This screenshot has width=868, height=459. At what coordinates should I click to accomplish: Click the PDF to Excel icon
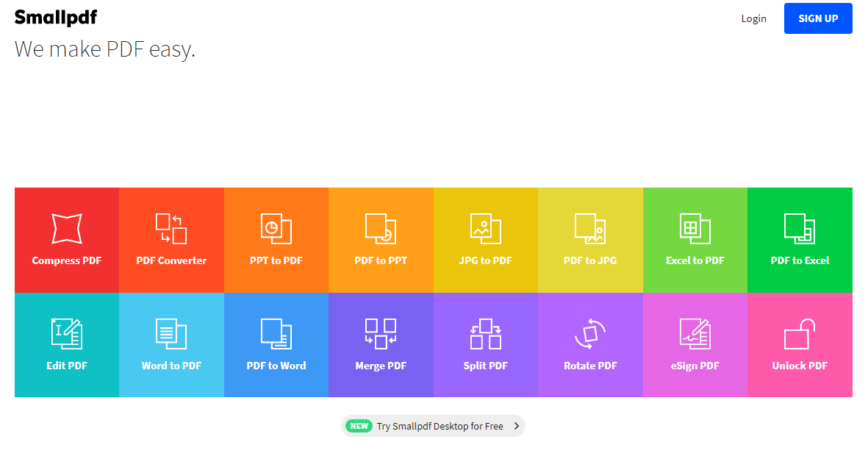(x=800, y=229)
